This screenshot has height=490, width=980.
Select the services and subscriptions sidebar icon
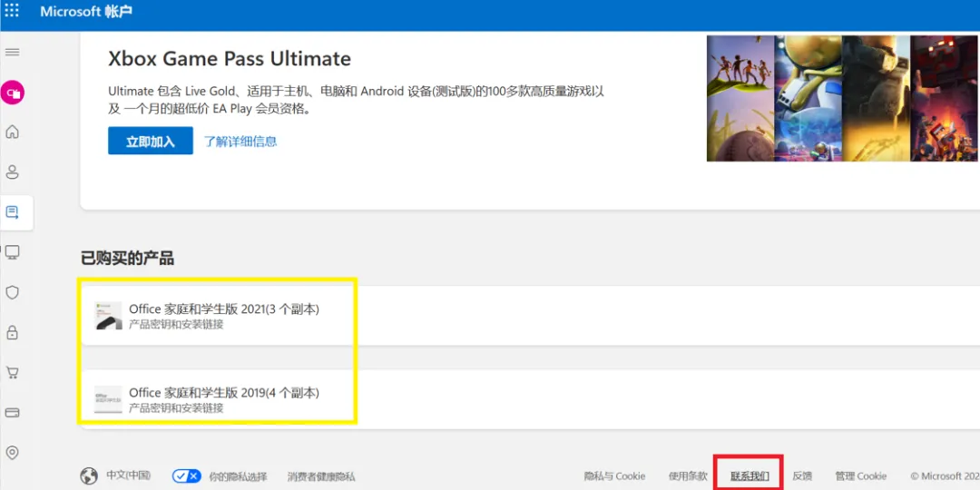12,211
